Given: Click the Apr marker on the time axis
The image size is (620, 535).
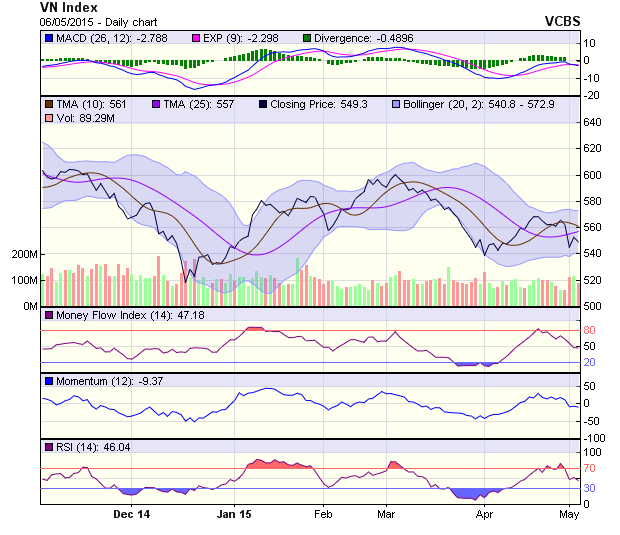Looking at the screenshot, I should (485, 515).
